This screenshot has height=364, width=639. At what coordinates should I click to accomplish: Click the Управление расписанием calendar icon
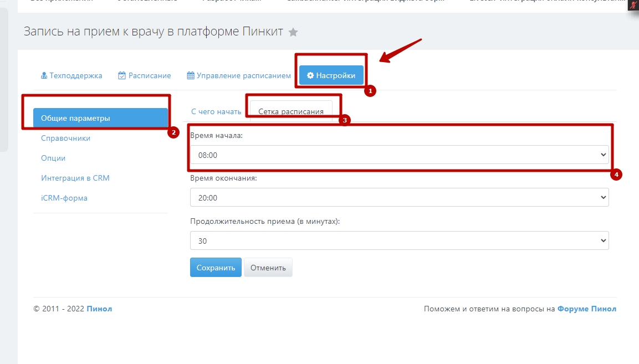[191, 75]
